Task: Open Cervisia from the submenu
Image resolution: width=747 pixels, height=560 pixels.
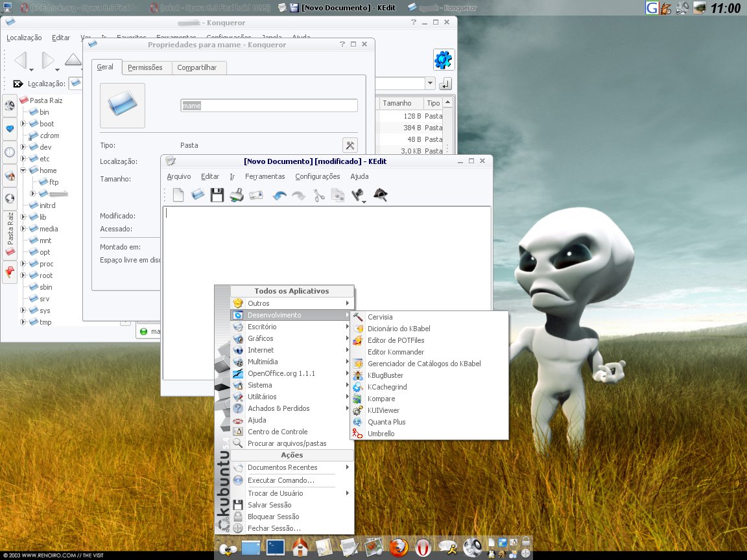Action: [x=430, y=317]
